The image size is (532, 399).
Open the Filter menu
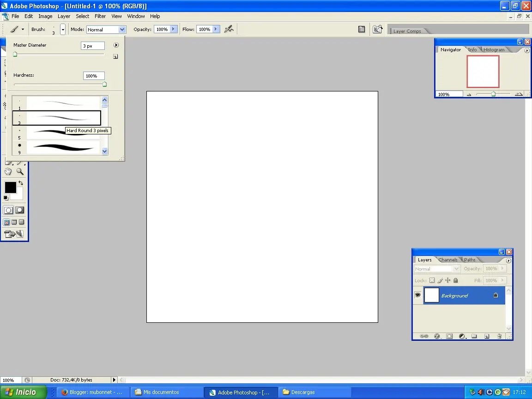click(x=100, y=16)
